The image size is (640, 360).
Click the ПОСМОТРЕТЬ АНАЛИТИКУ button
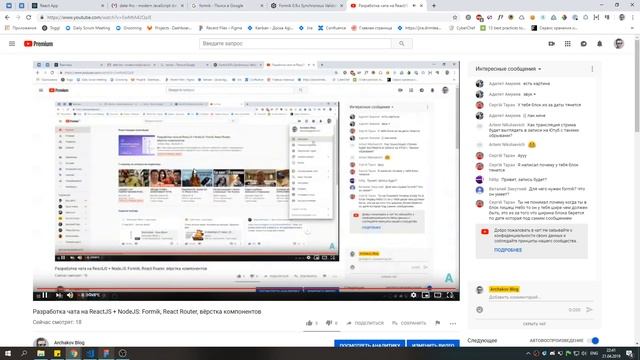370,344
